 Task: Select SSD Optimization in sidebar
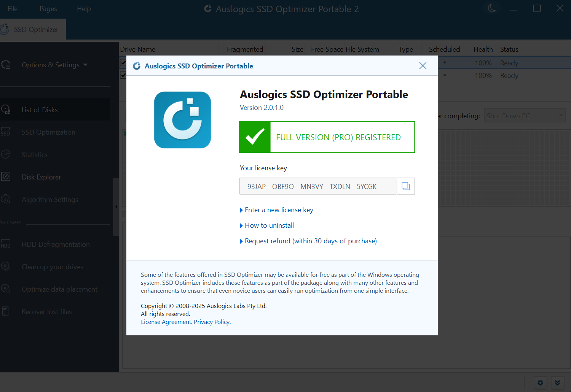coord(48,132)
